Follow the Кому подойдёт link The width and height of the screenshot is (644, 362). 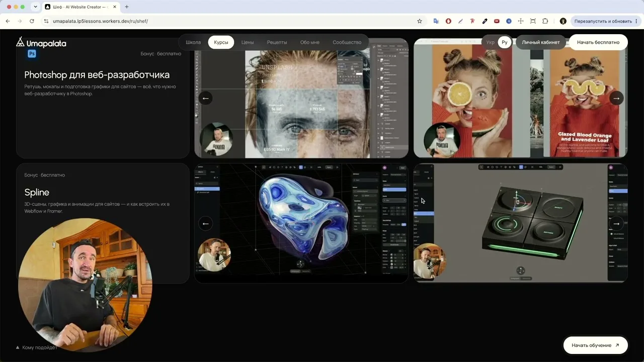tap(37, 347)
